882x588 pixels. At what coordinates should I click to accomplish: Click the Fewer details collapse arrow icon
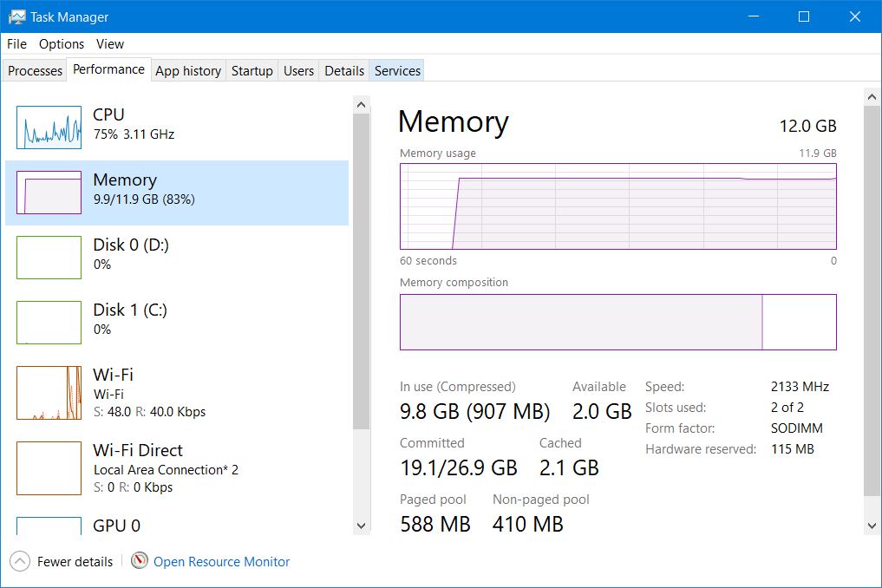click(20, 561)
